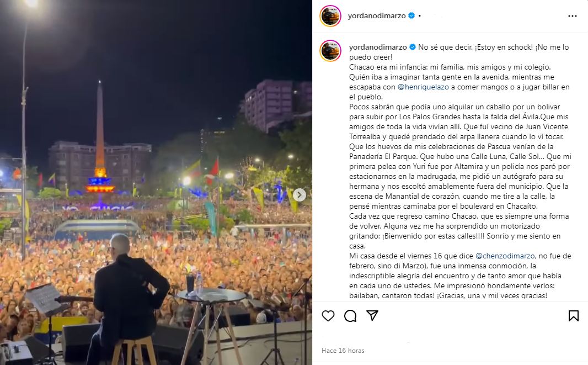This screenshot has width=588, height=365.
Task: Click the 'Hace 16 horas' timestamp
Action: (343, 350)
